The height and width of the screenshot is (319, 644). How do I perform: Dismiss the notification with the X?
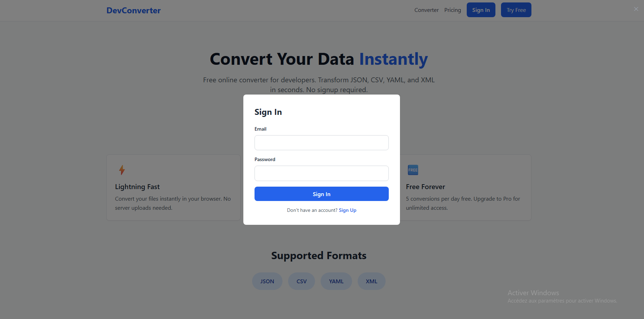click(636, 9)
